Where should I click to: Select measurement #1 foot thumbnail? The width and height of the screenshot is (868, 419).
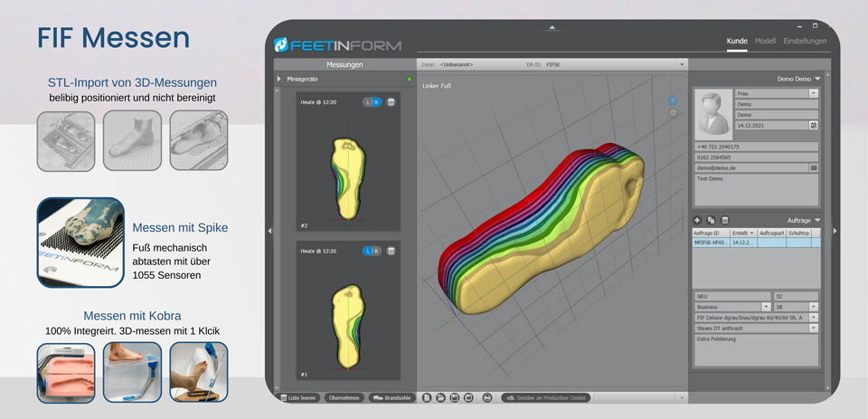pyautogui.click(x=348, y=327)
